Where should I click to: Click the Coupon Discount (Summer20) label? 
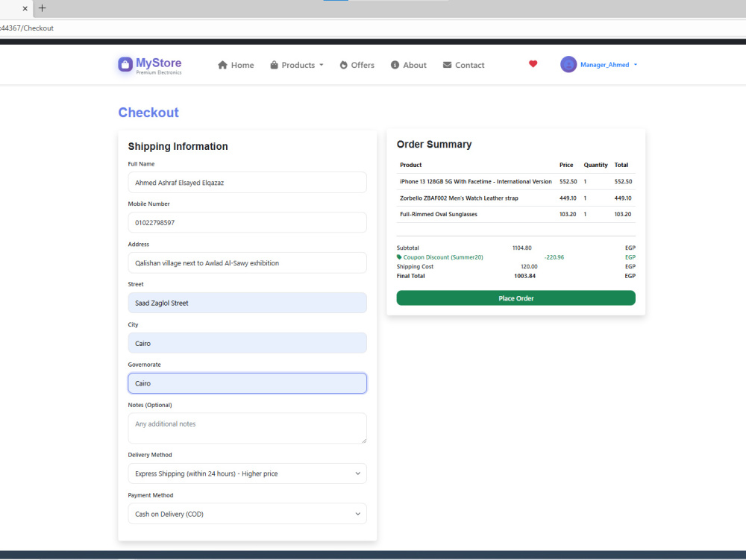(x=443, y=257)
